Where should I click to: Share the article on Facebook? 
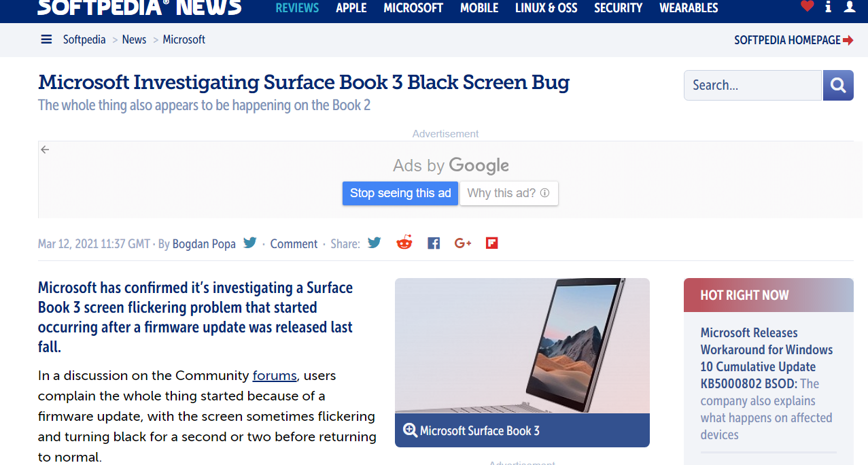[434, 243]
